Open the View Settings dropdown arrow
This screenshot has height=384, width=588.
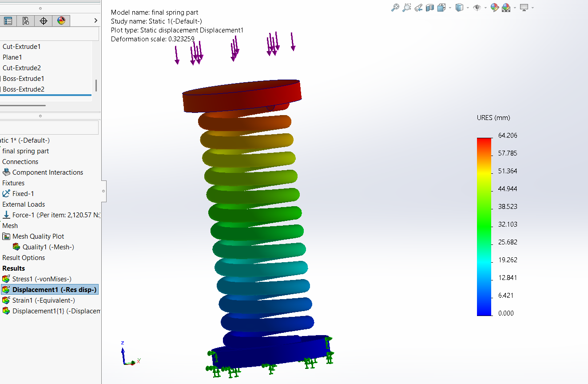(x=532, y=8)
